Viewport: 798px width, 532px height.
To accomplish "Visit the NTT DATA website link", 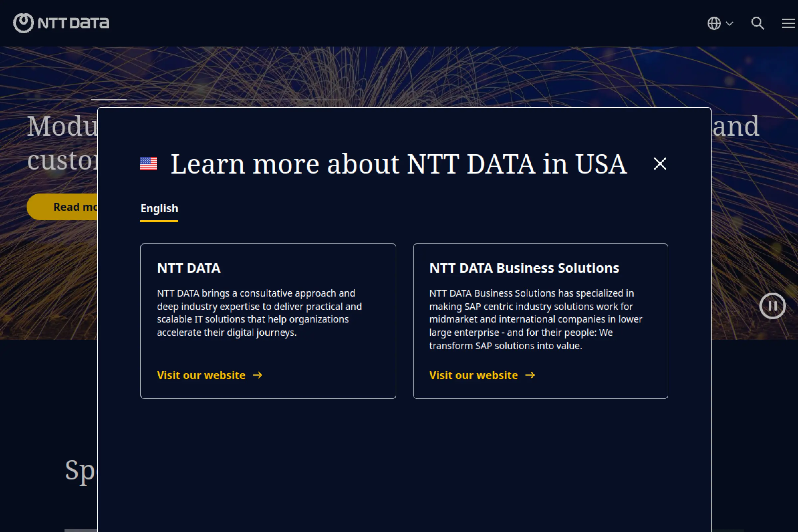I will click(x=201, y=375).
